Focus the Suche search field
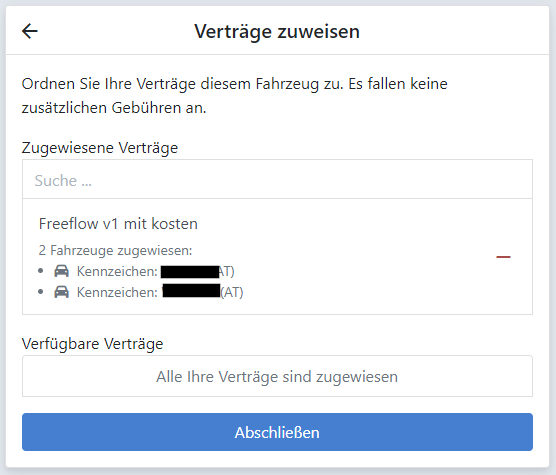Viewport: 556px width, 475px height. 277,179
